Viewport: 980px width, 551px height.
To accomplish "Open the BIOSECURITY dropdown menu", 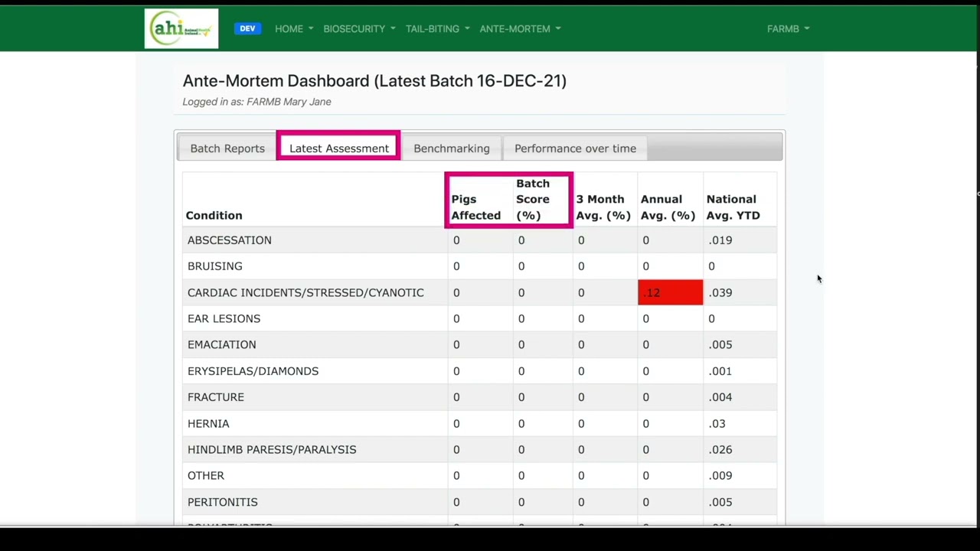I will coord(359,28).
